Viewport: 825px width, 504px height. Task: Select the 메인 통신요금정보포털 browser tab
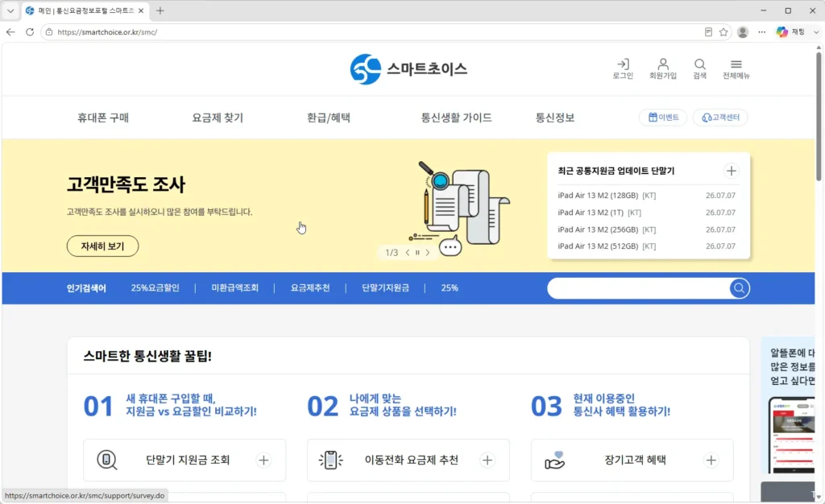pos(84,10)
